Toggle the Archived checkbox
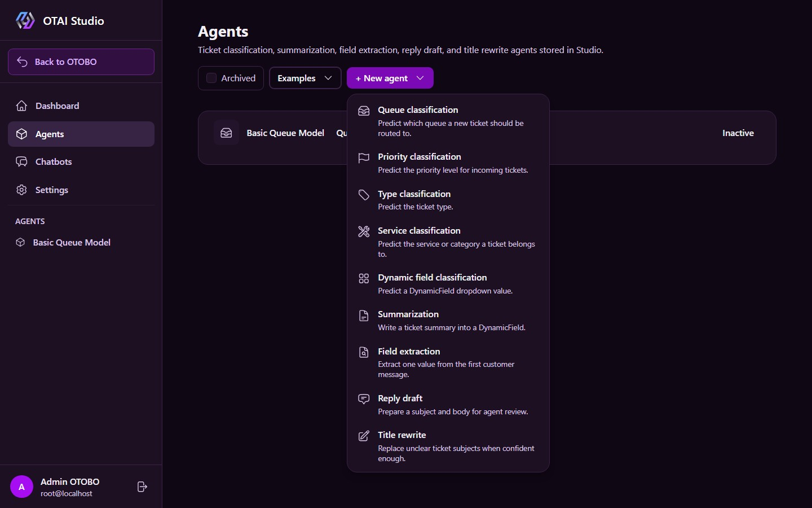This screenshot has height=508, width=812. pyautogui.click(x=211, y=78)
